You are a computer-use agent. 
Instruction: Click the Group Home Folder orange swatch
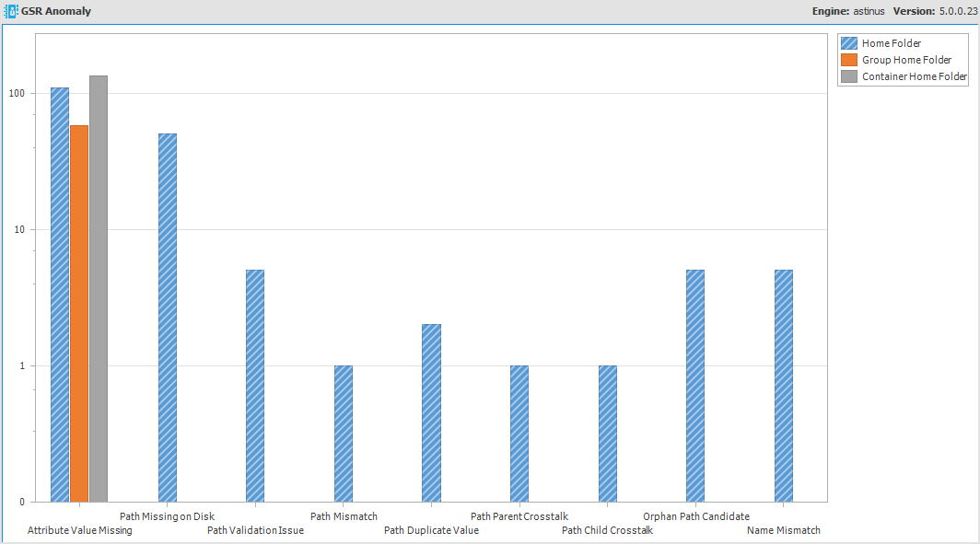(x=849, y=60)
